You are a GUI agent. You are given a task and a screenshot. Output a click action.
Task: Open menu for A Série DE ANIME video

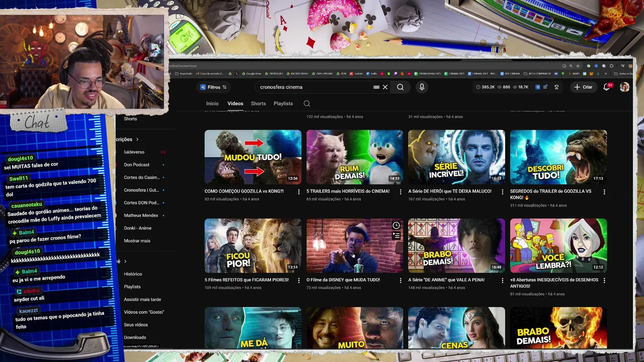click(x=502, y=281)
